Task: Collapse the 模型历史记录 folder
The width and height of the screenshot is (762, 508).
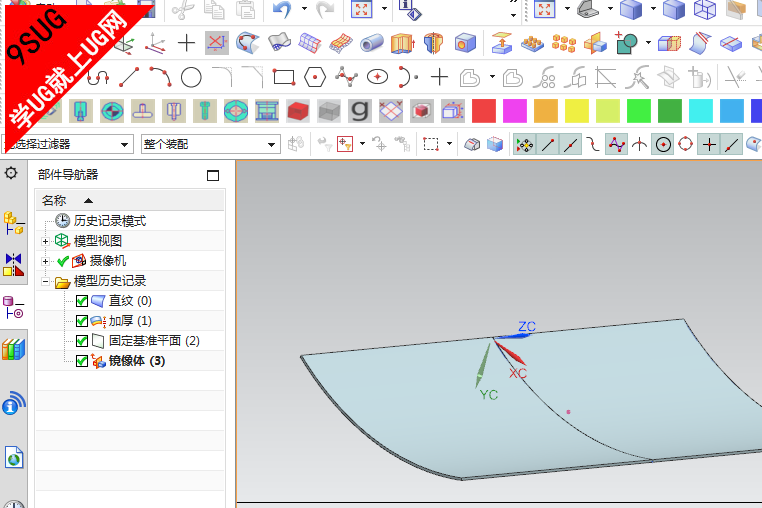Action: [x=45, y=281]
